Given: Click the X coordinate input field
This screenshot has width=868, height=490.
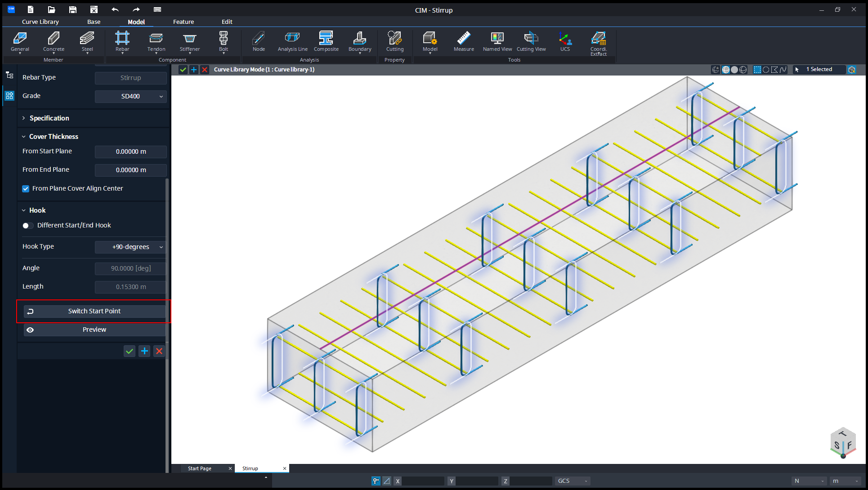Looking at the screenshot, I should [423, 481].
